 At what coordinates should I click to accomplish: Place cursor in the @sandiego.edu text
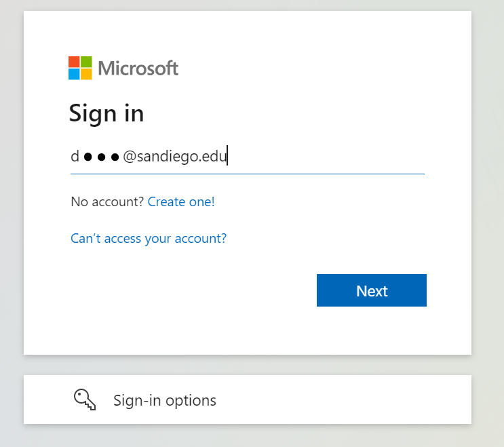(174, 157)
